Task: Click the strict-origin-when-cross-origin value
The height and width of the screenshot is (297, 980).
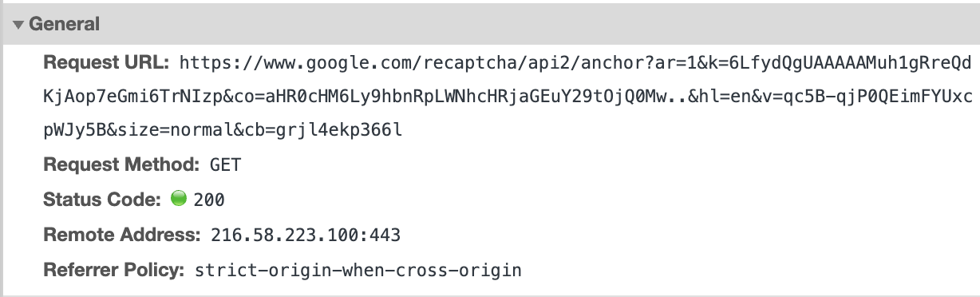Action: click(358, 270)
